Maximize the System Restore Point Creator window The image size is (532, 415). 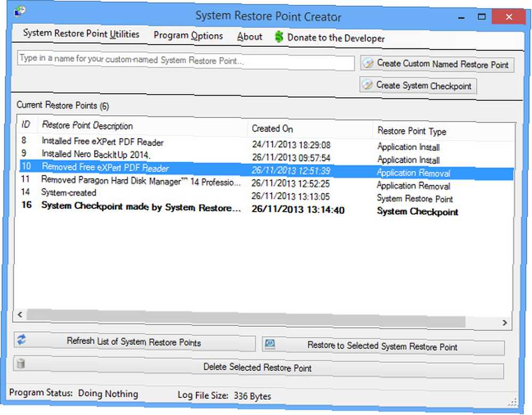click(481, 16)
